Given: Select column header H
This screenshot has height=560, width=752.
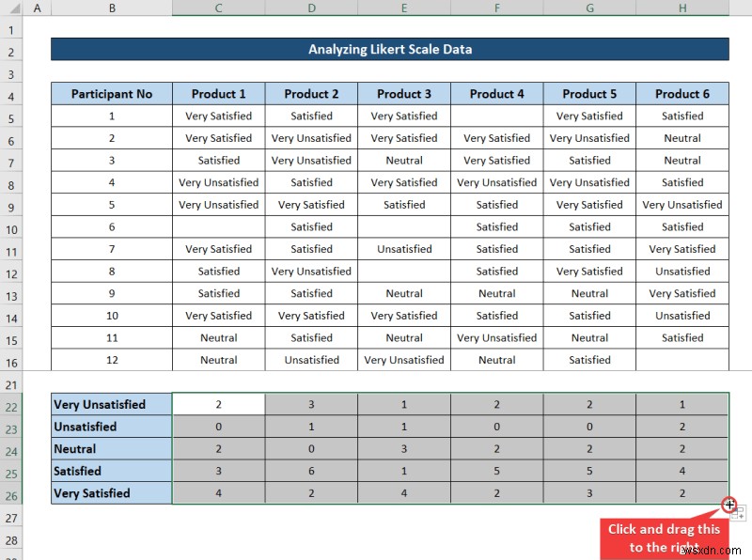Looking at the screenshot, I should point(682,8).
